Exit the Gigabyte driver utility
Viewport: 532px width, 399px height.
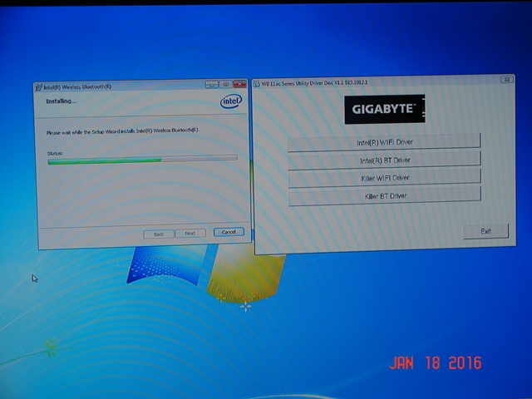pyautogui.click(x=485, y=231)
